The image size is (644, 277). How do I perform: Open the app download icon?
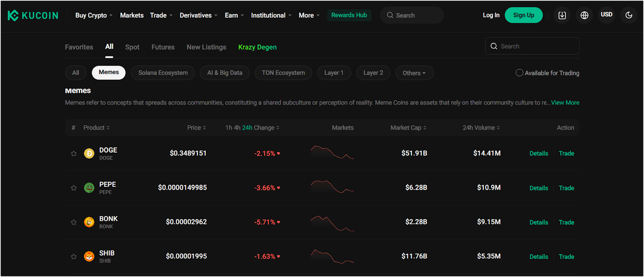click(562, 15)
